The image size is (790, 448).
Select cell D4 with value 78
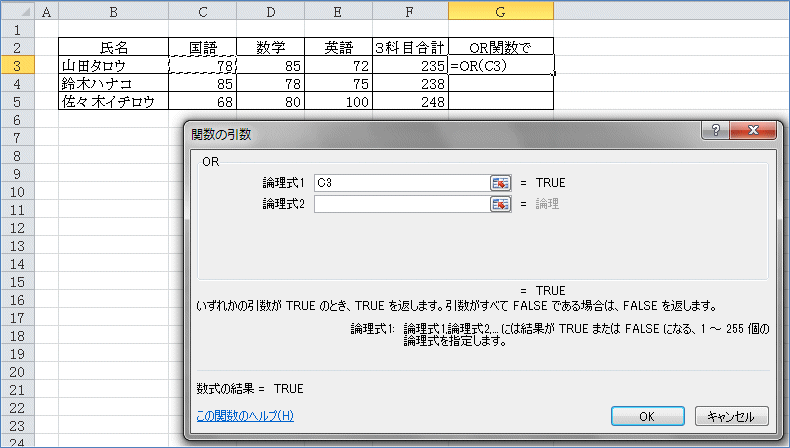(271, 84)
